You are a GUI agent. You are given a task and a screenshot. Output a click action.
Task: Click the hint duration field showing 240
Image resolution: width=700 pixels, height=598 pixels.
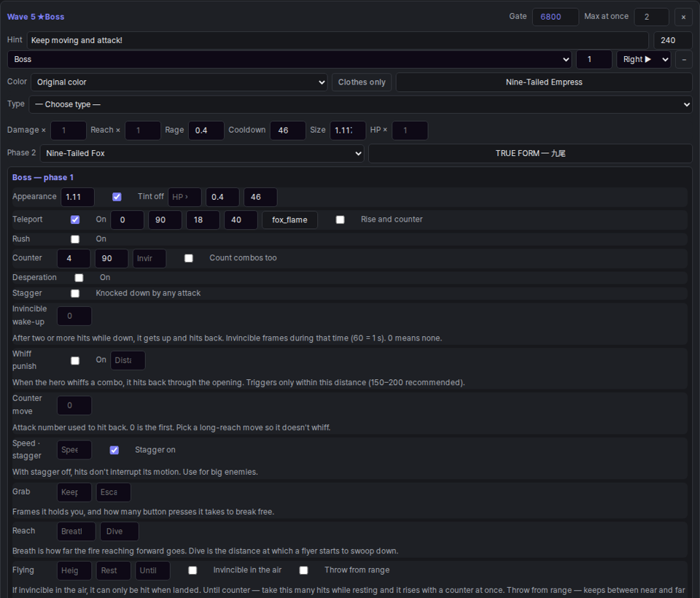point(673,40)
